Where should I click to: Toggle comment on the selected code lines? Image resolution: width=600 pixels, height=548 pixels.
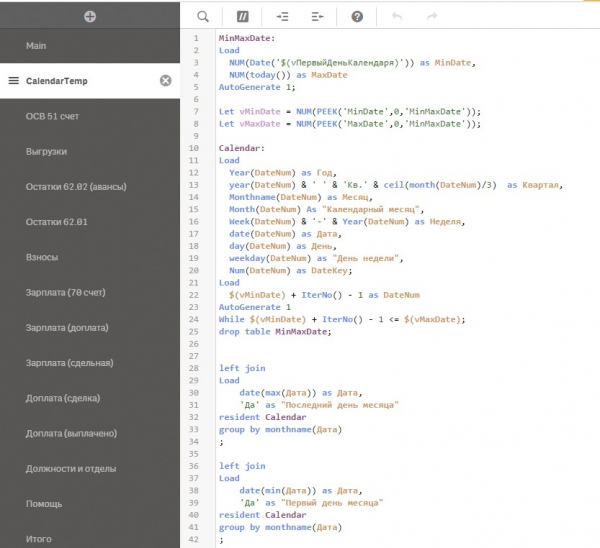(x=242, y=16)
